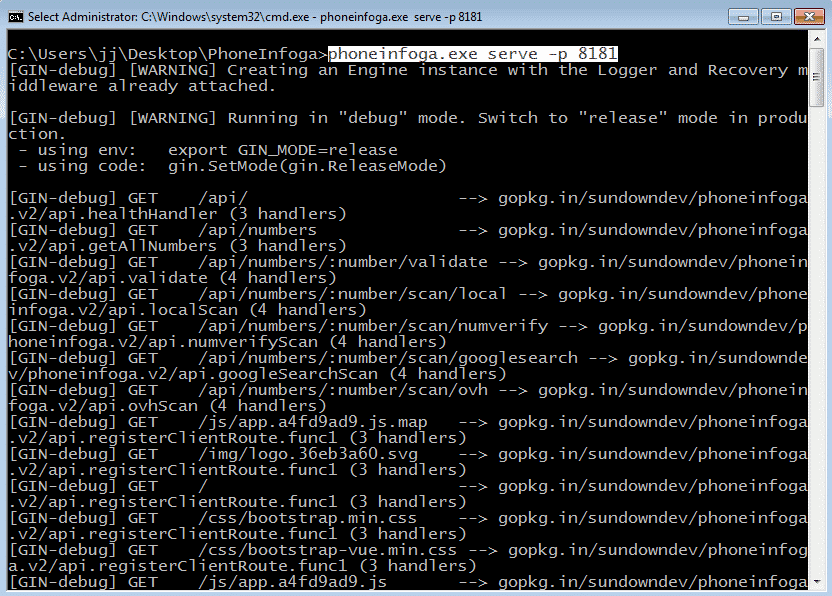Viewport: 832px width, 596px height.
Task: Click 'gin.SetMode(gin.ReleaseMode)' text
Action: 307,166
